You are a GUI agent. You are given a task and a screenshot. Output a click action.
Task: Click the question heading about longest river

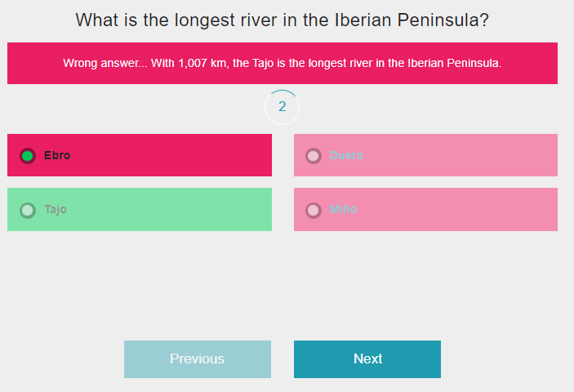282,20
